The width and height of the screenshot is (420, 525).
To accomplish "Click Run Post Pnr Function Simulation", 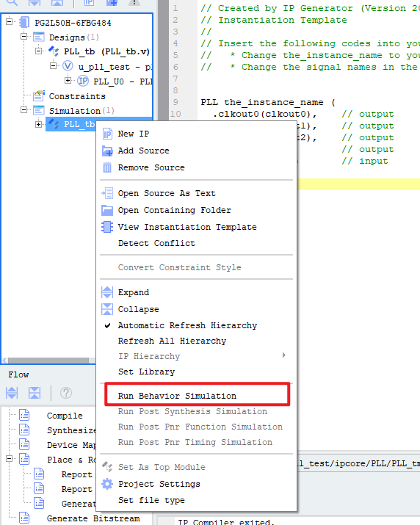I will point(197,427).
